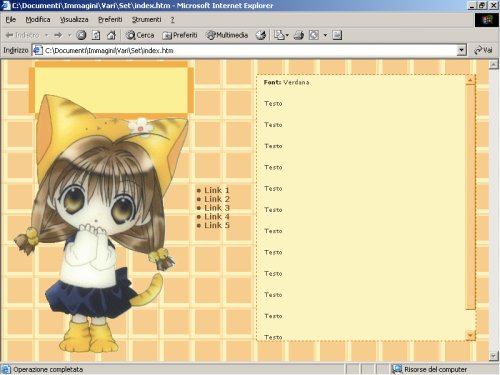Open the Modifica menu
This screenshot has height=375, width=500.
tap(38, 20)
